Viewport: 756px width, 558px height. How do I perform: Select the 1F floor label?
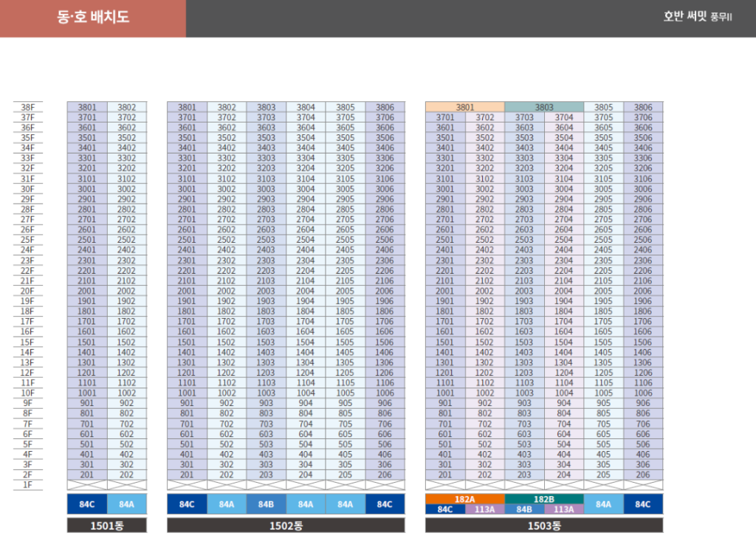click(x=28, y=485)
